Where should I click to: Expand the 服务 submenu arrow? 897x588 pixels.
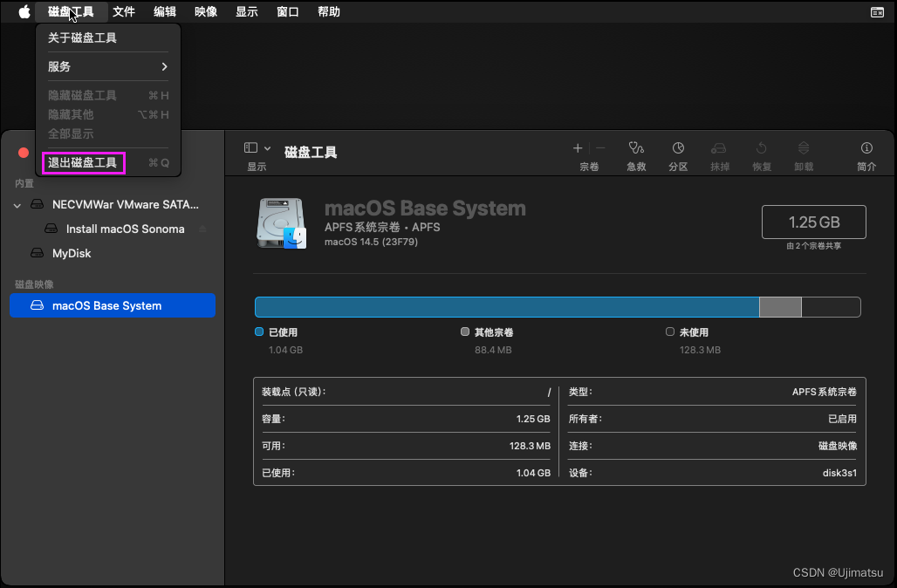[x=164, y=66]
